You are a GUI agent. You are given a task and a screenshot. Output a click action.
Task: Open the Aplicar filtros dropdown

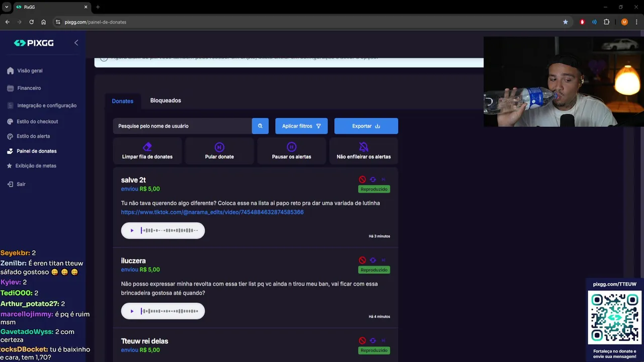(x=301, y=126)
